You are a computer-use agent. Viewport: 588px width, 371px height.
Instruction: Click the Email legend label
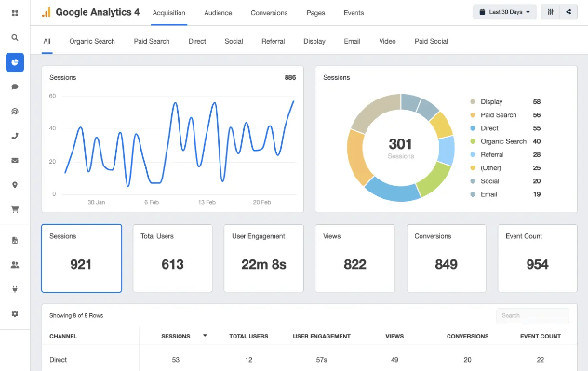[488, 194]
